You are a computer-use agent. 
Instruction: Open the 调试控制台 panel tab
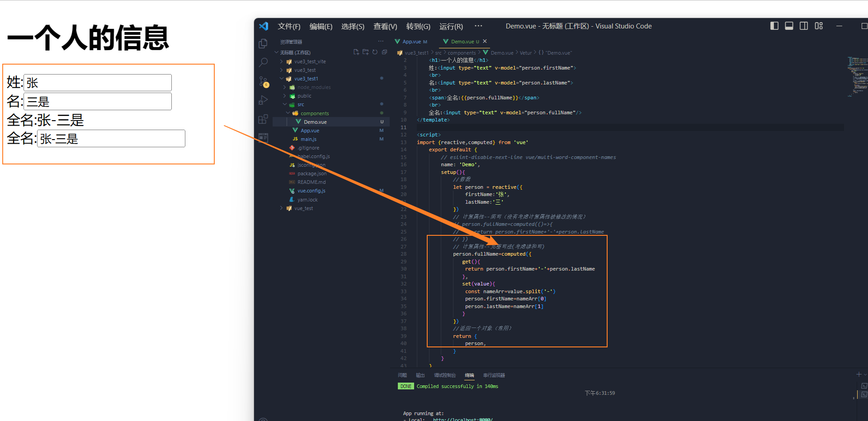point(444,375)
